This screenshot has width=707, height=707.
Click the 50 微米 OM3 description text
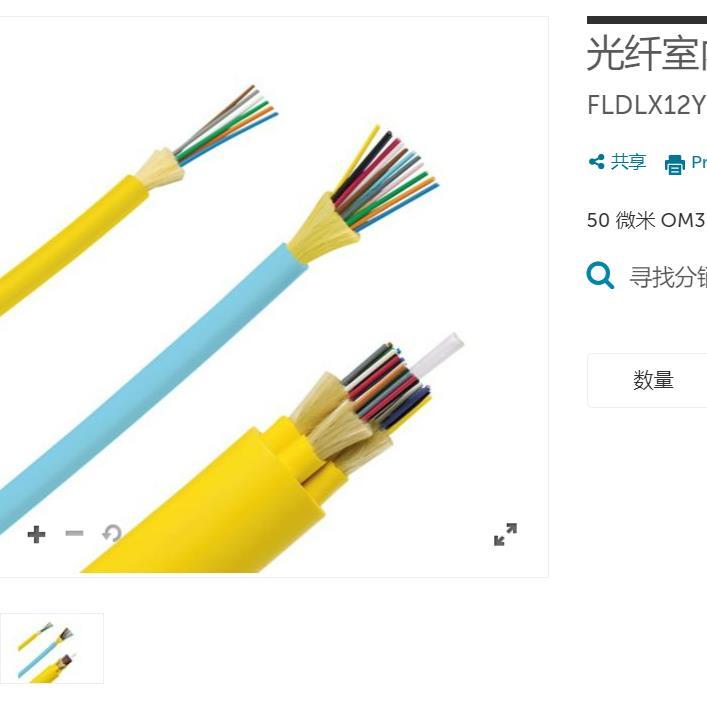pos(647,220)
